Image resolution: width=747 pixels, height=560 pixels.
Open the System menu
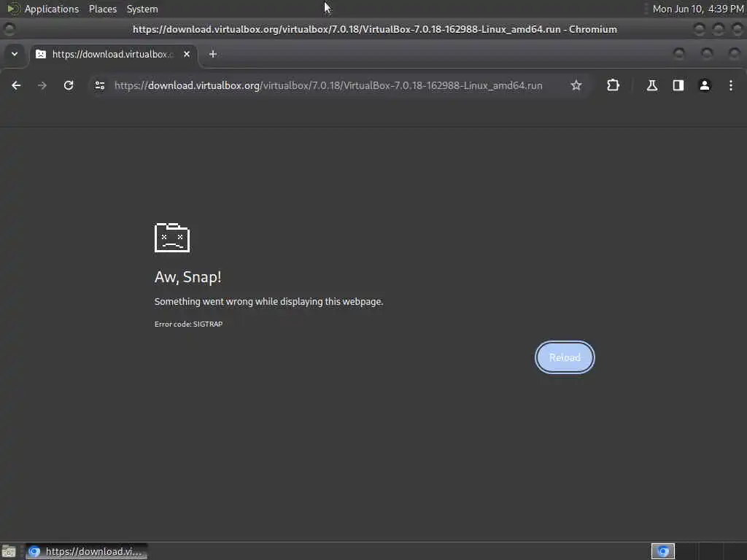[142, 9]
